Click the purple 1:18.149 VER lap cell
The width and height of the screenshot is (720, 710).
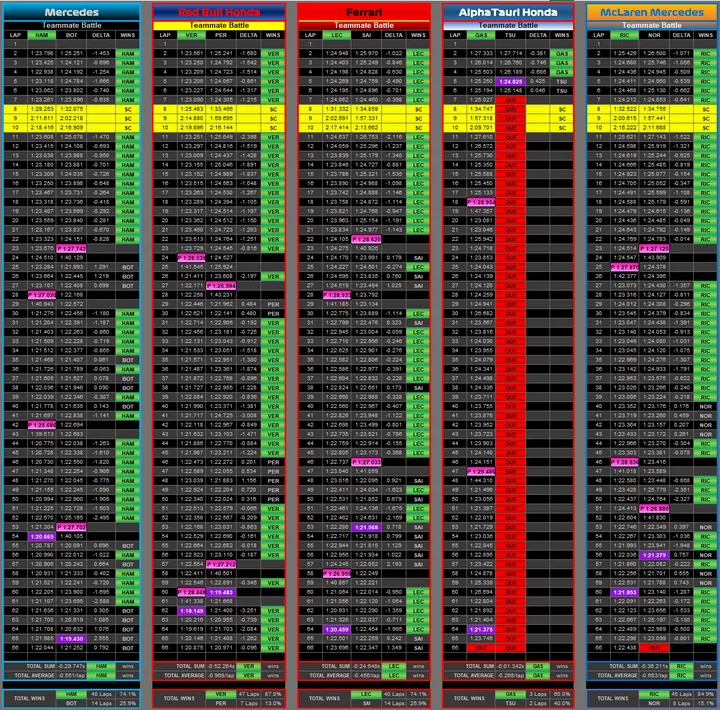coord(191,611)
